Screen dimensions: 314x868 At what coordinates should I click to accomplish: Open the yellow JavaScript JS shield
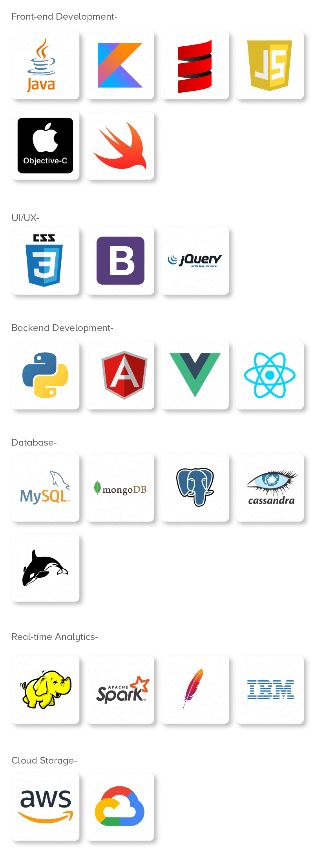[270, 65]
